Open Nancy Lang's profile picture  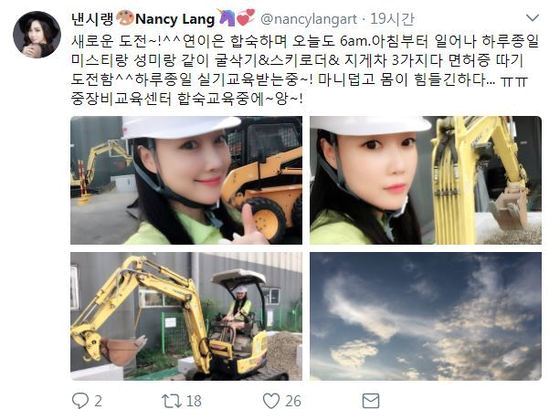[x=37, y=34]
